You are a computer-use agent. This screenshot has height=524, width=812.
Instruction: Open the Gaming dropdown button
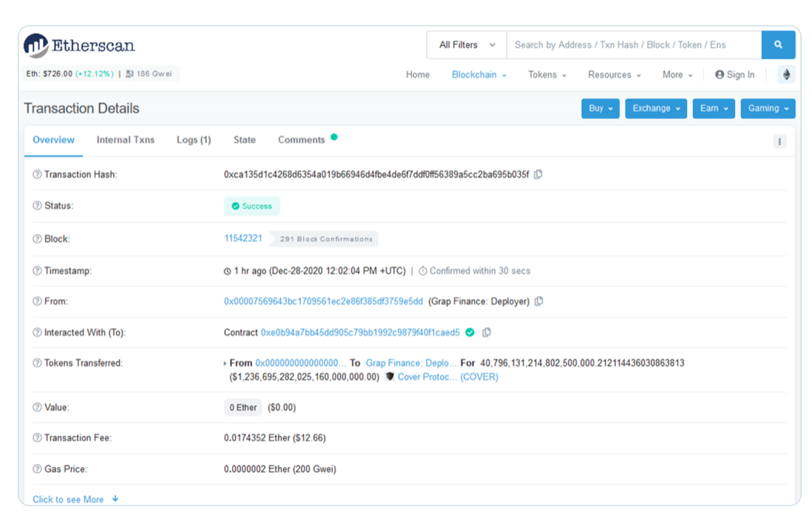pyautogui.click(x=768, y=108)
